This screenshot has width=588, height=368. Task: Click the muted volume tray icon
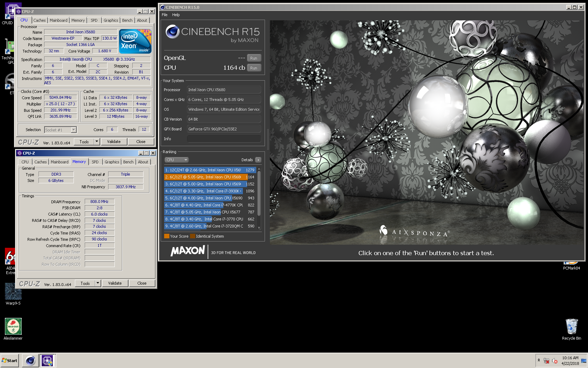tap(555, 361)
